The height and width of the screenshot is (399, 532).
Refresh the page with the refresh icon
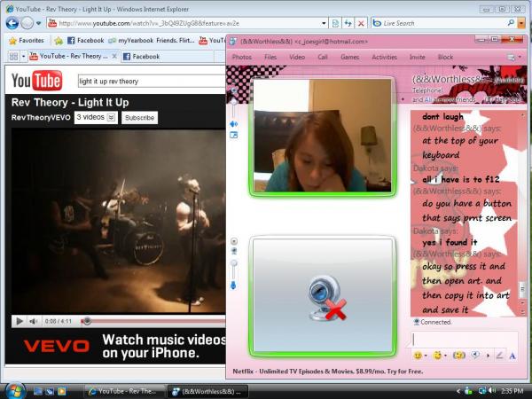(x=348, y=23)
